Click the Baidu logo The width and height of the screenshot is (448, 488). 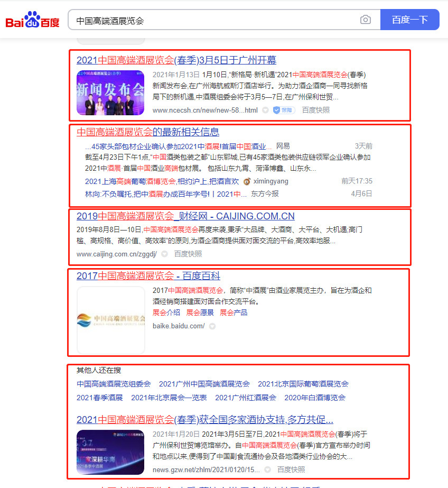click(x=32, y=20)
